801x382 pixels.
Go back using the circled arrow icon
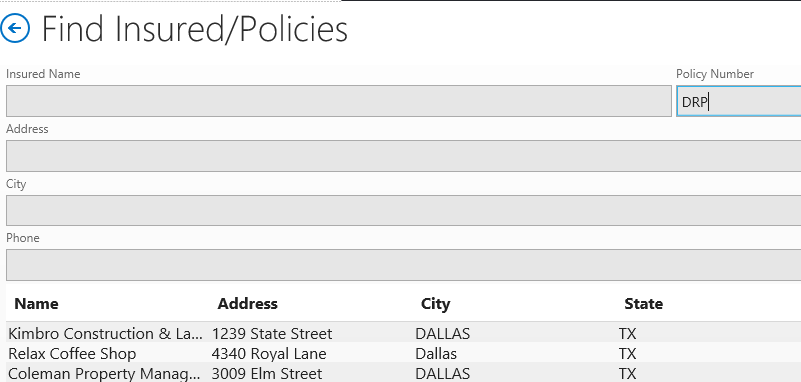(15, 28)
